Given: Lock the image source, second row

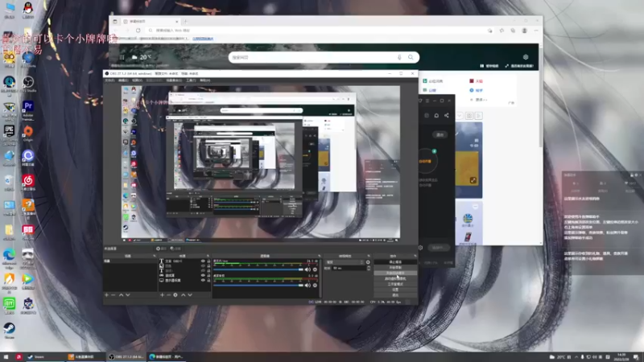Looking at the screenshot, I should (x=208, y=266).
